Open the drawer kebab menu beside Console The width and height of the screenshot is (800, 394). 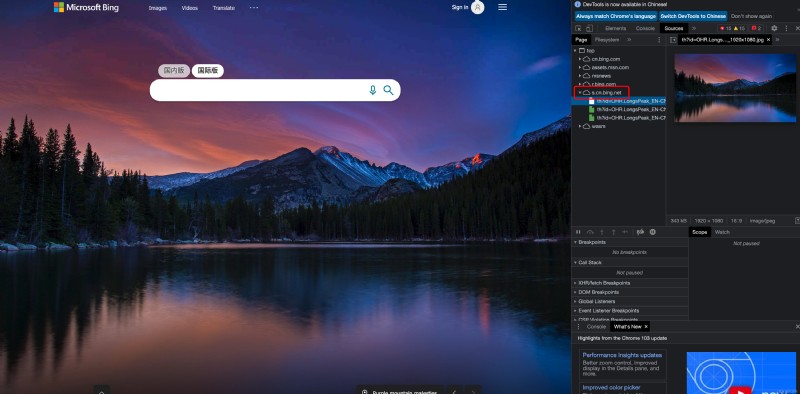[x=578, y=327]
